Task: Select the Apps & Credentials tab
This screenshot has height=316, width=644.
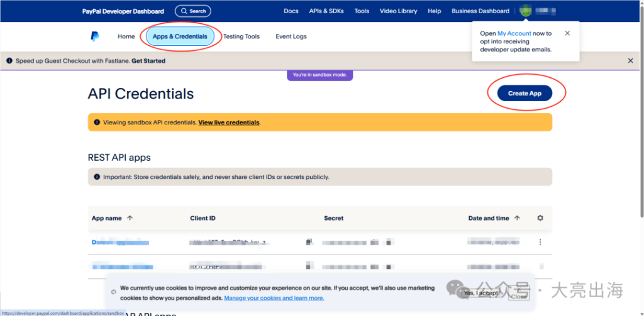Action: click(180, 36)
